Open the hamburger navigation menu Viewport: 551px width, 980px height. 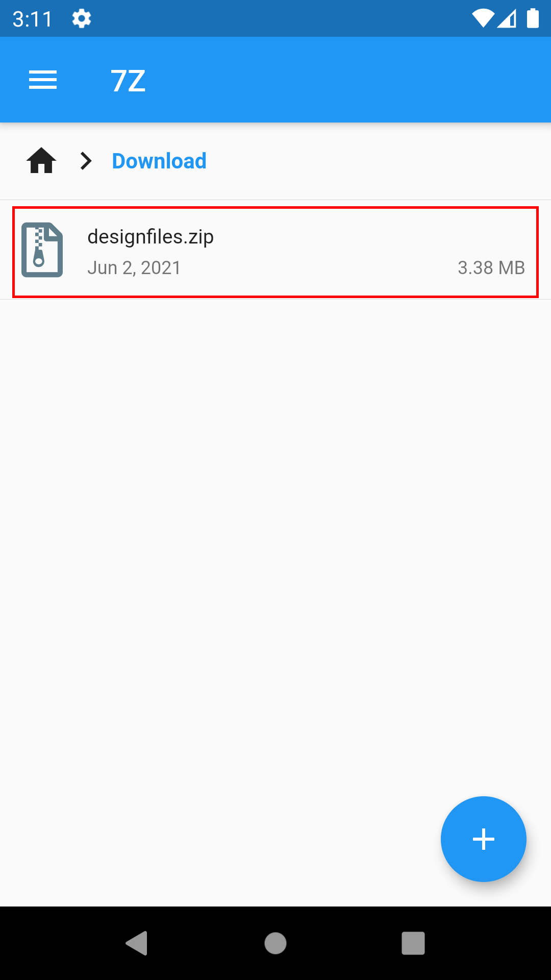[x=43, y=80]
